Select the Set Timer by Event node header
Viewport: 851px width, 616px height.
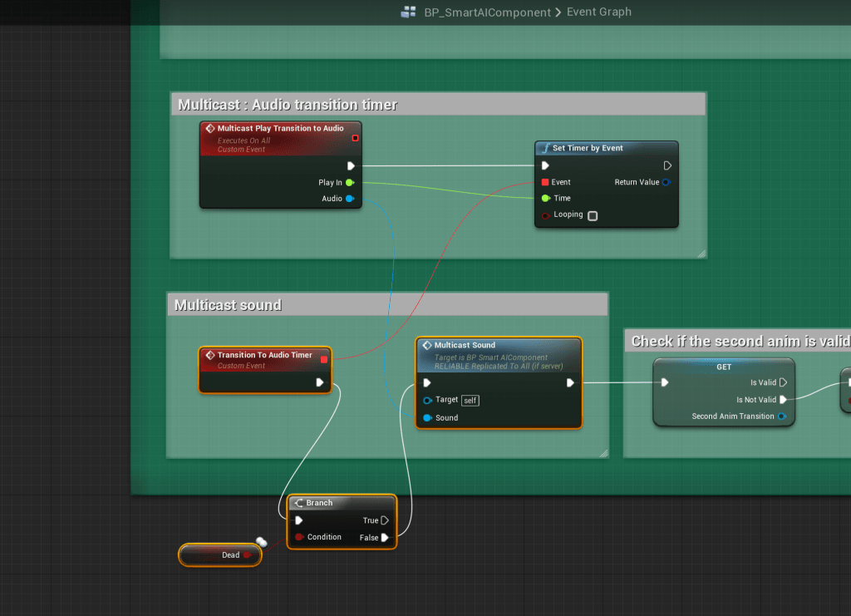[x=606, y=148]
